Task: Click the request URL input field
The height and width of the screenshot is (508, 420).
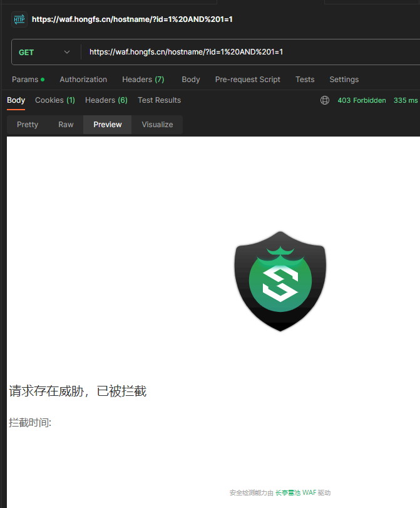Action: tap(250, 52)
